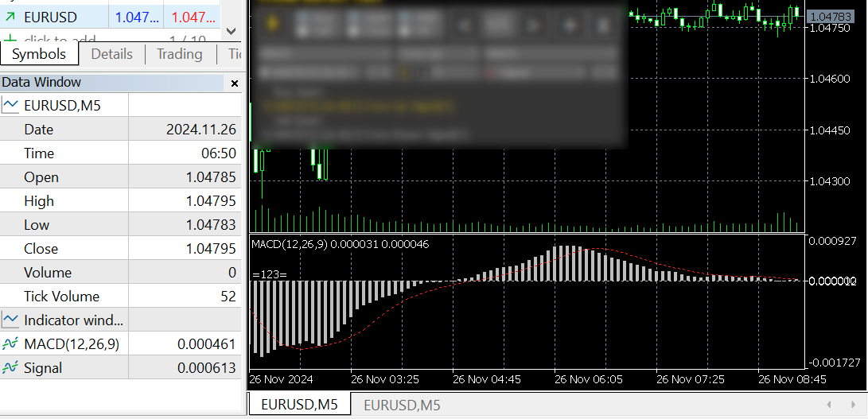Click the Time label row
The height and width of the screenshot is (419, 868).
[x=39, y=153]
